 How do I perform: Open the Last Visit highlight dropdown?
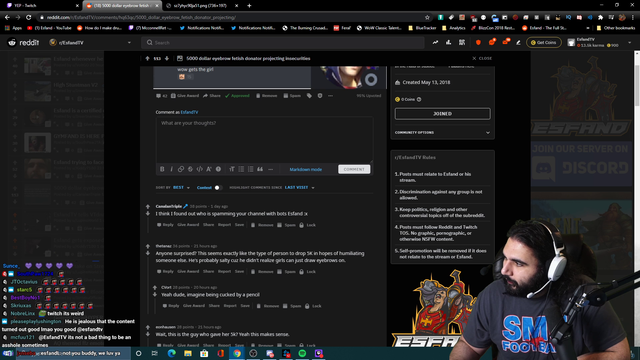[300, 188]
